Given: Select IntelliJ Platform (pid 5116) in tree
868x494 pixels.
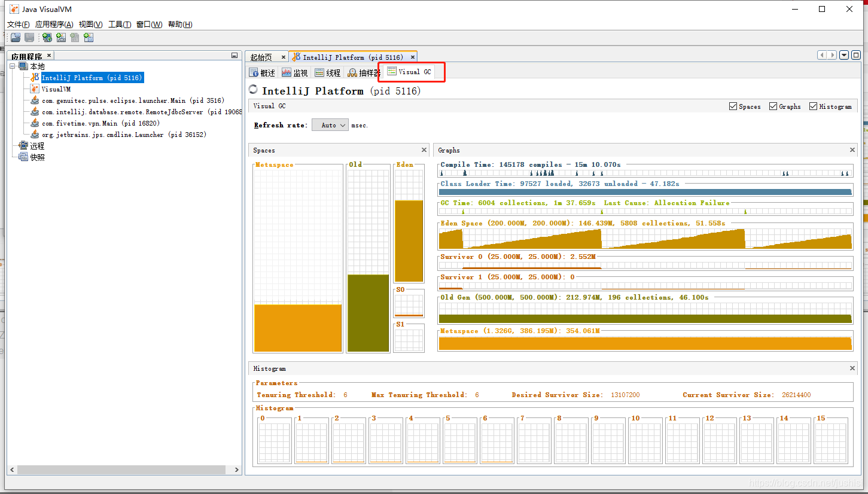Looking at the screenshot, I should [x=92, y=78].
